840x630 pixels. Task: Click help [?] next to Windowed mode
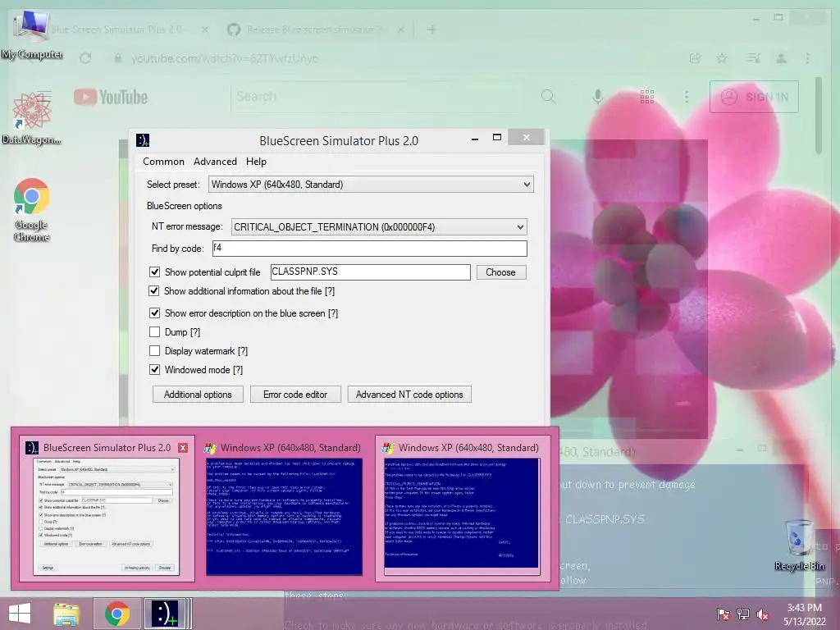click(x=238, y=370)
